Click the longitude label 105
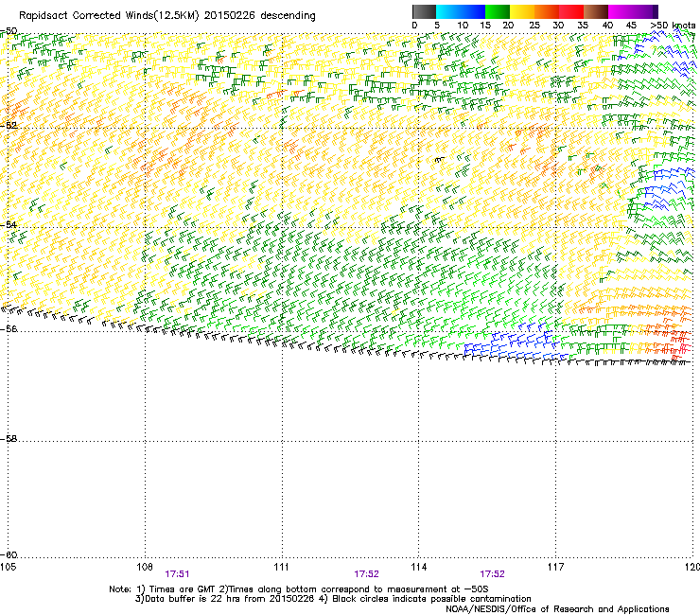The height and width of the screenshot is (615, 700). [8, 567]
